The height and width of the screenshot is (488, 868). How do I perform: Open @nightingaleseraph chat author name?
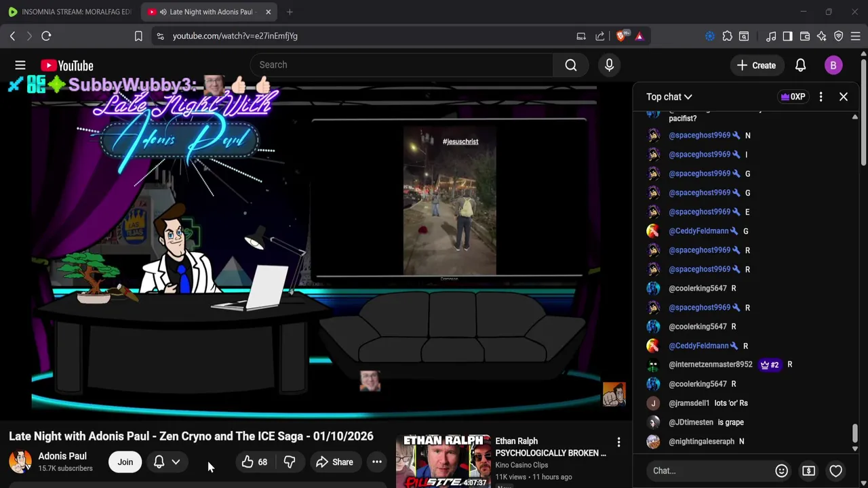701,441
